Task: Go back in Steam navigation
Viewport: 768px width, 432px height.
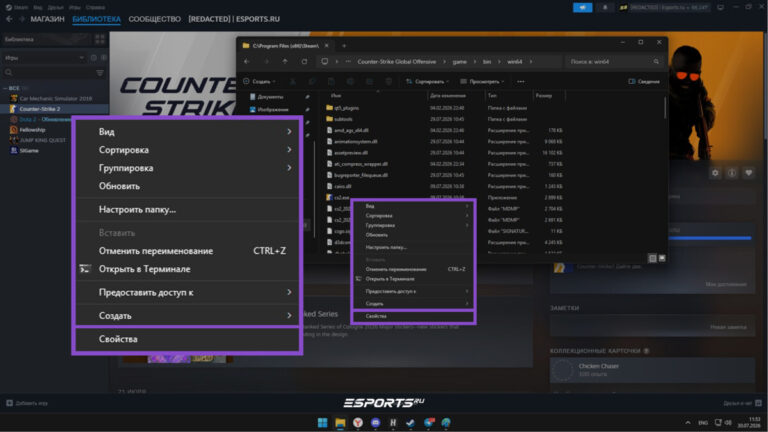Action: [x=9, y=19]
